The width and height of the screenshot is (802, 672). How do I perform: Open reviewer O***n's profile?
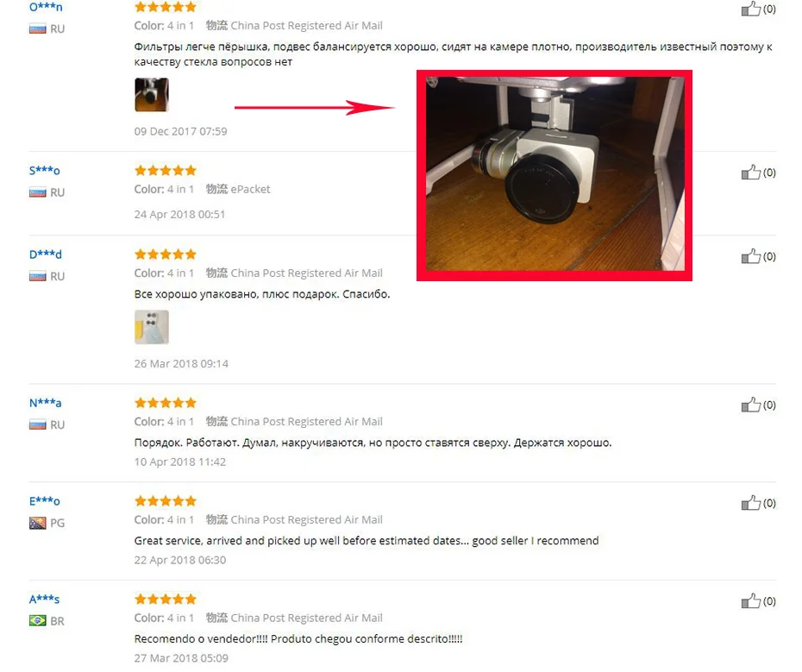tap(46, 7)
